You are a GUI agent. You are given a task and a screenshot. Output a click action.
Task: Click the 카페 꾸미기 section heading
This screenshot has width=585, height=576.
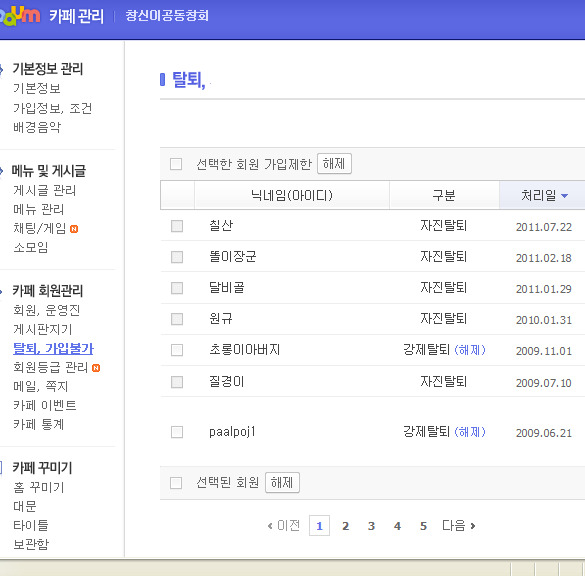point(43,467)
